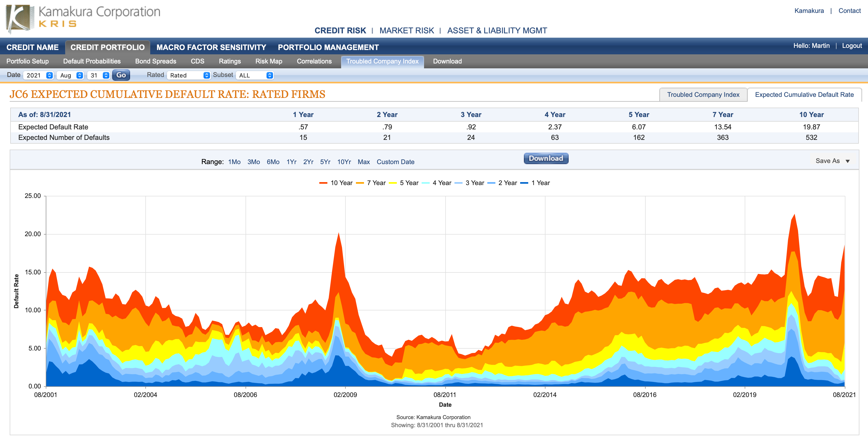The image size is (868, 439).
Task: Click the 1 Year expected default rate .57
Action: 303,127
